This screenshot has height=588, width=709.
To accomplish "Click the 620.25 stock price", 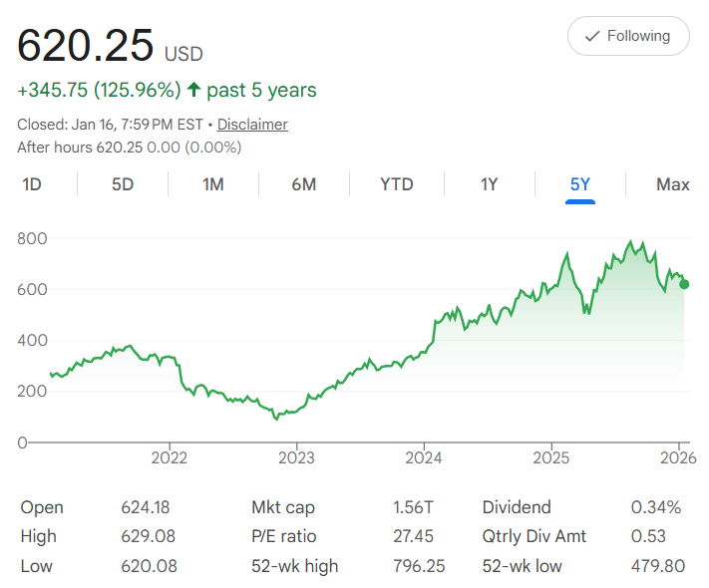I will (86, 46).
